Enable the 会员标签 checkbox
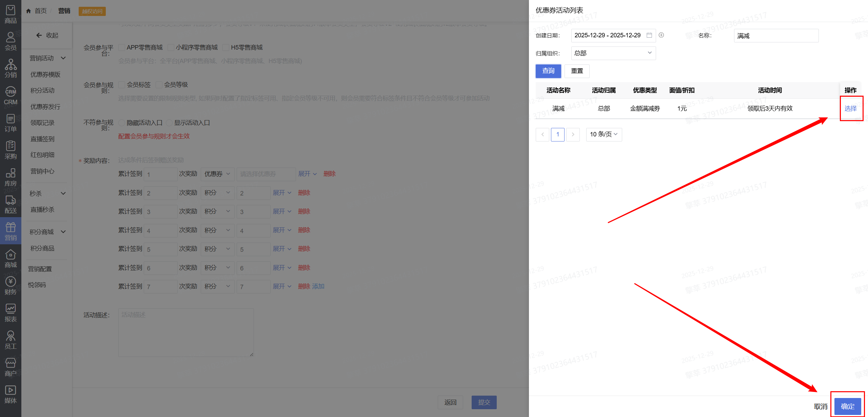This screenshot has height=417, width=868. pos(122,85)
